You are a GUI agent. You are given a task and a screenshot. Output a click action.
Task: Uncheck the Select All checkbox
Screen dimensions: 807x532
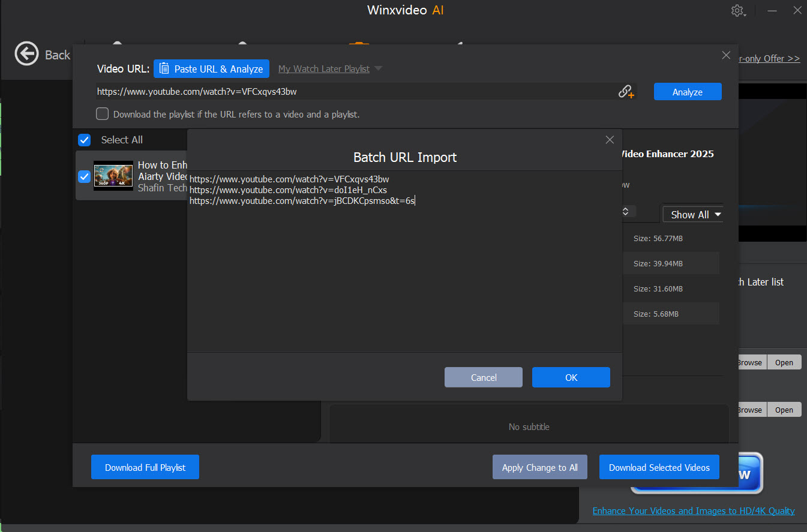(x=84, y=140)
